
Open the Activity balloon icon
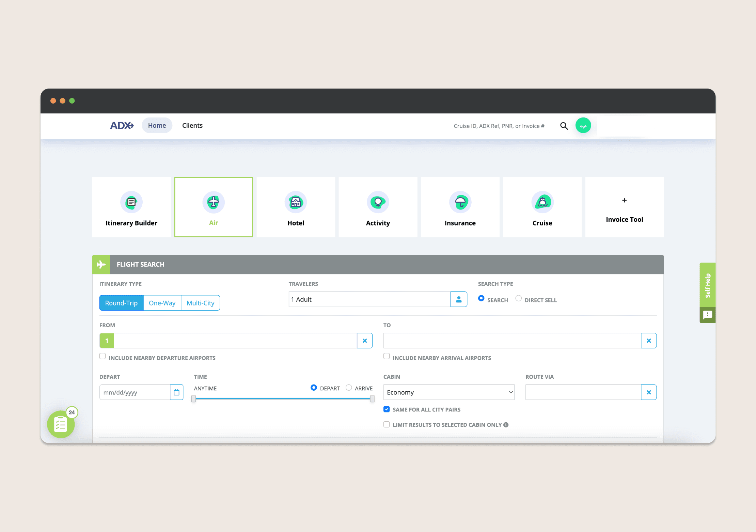(x=378, y=202)
